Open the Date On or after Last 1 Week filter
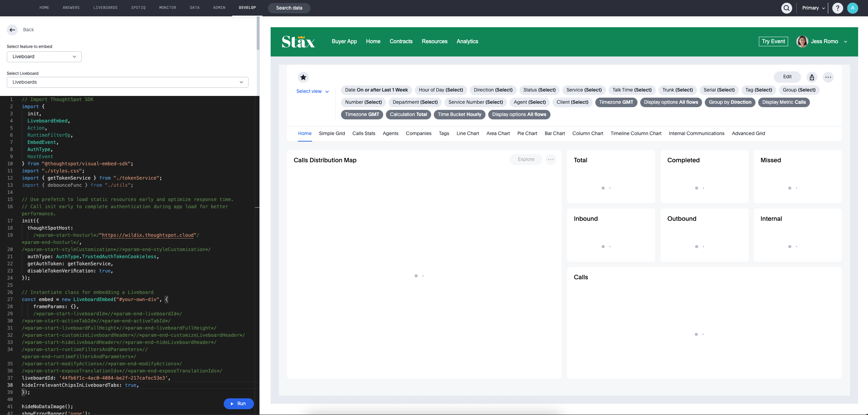Viewport: 868px width, 415px height. [376, 90]
